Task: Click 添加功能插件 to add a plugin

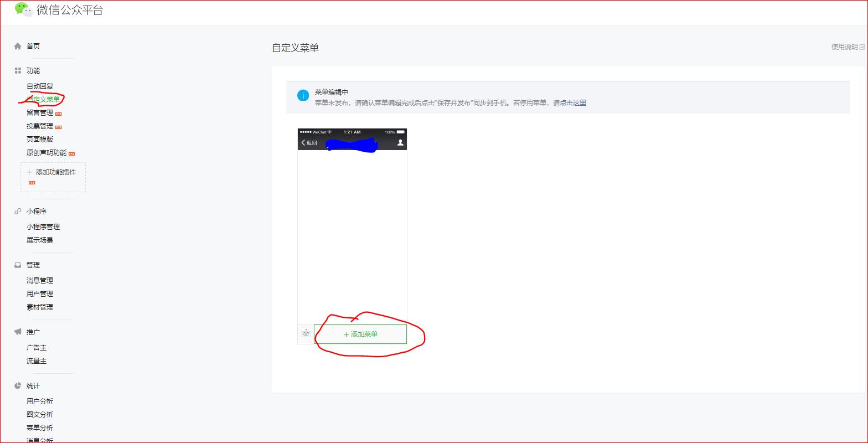Action: (x=53, y=177)
